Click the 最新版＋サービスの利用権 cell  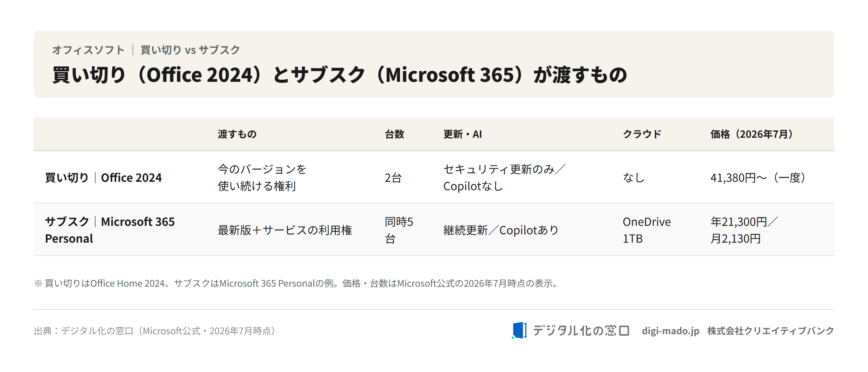285,230
